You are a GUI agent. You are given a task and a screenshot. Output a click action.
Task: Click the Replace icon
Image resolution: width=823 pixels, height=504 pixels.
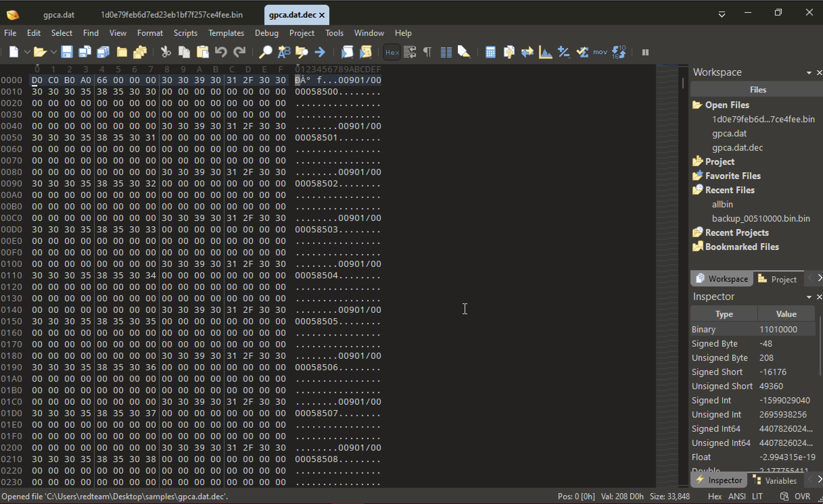(284, 52)
